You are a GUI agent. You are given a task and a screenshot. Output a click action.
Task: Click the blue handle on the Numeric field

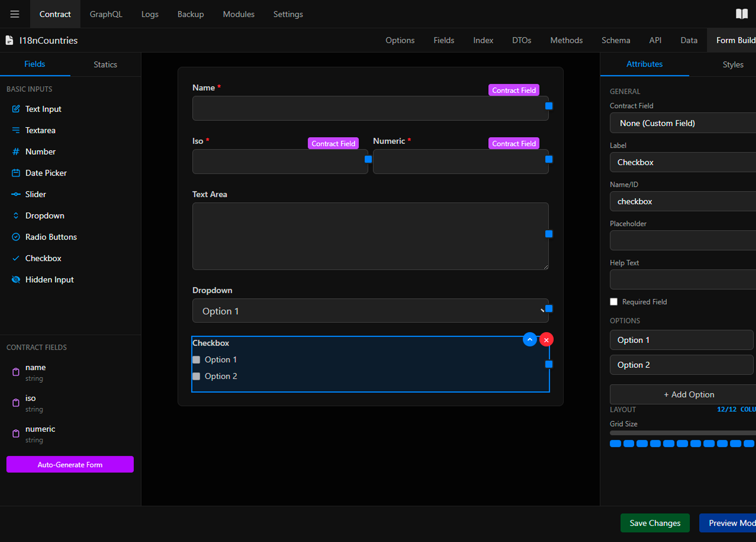(x=549, y=159)
